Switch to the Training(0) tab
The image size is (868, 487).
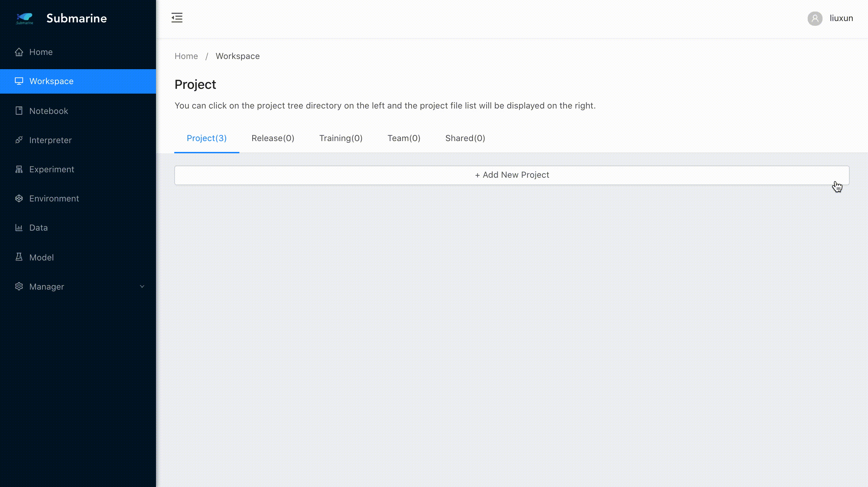coord(341,138)
